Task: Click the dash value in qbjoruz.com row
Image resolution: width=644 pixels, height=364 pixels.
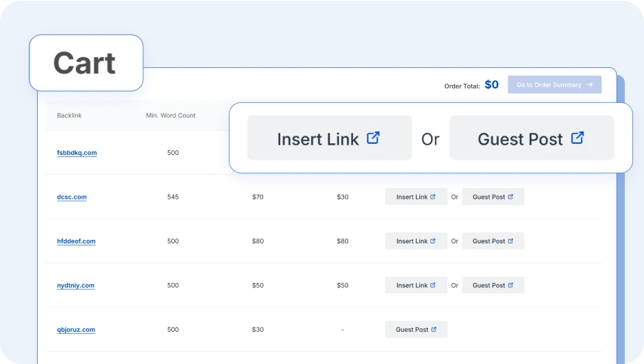Action: pos(343,330)
